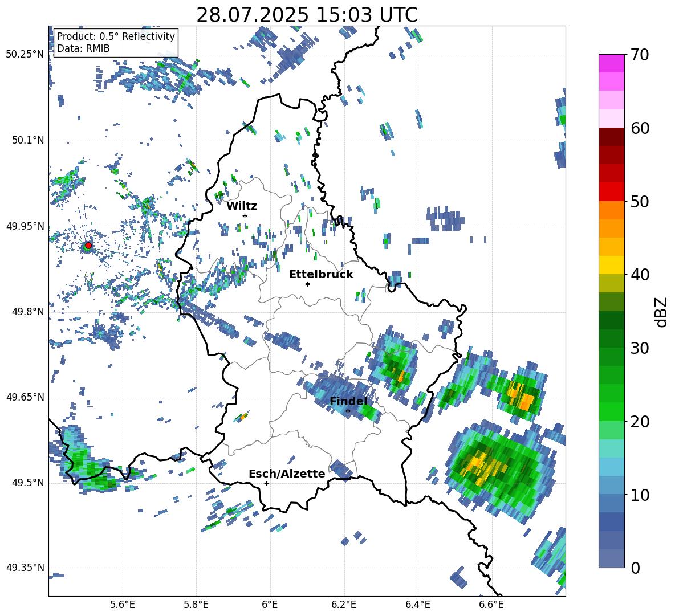Click the 49.8°N latitude tick label
The width and height of the screenshot is (675, 616).
click(27, 312)
